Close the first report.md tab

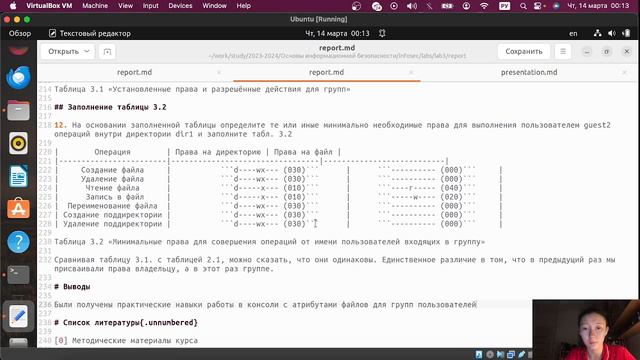coord(219,72)
